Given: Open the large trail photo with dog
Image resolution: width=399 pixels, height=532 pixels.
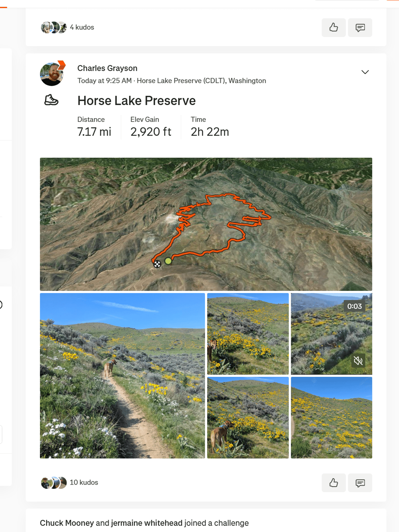Looking at the screenshot, I should pyautogui.click(x=122, y=376).
